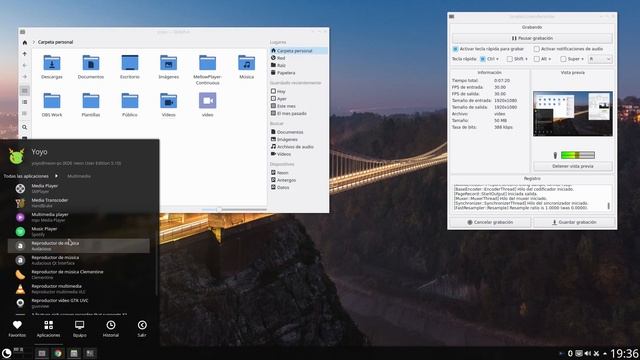
Task: Open the Público folder
Action: point(130,101)
